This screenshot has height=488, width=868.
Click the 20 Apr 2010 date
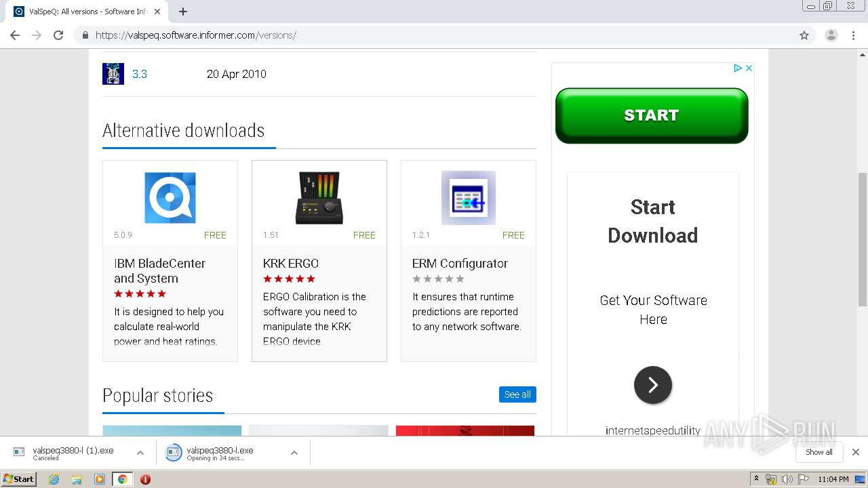(x=237, y=74)
